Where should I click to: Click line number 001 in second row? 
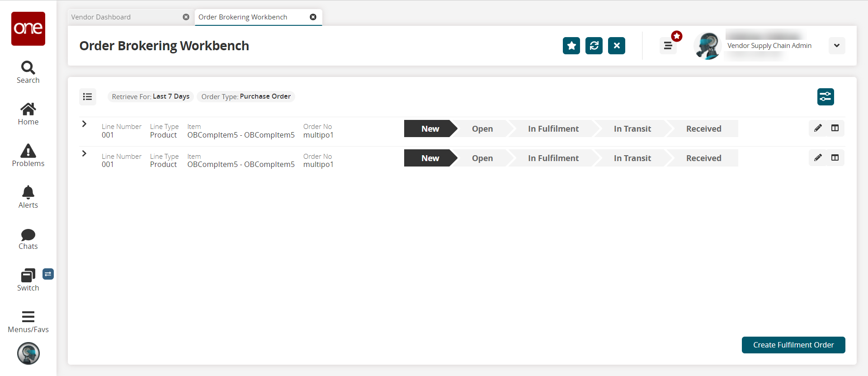(x=108, y=164)
